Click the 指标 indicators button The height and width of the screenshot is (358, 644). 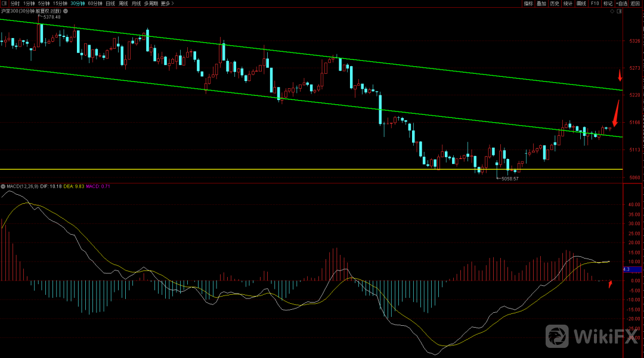click(x=528, y=4)
